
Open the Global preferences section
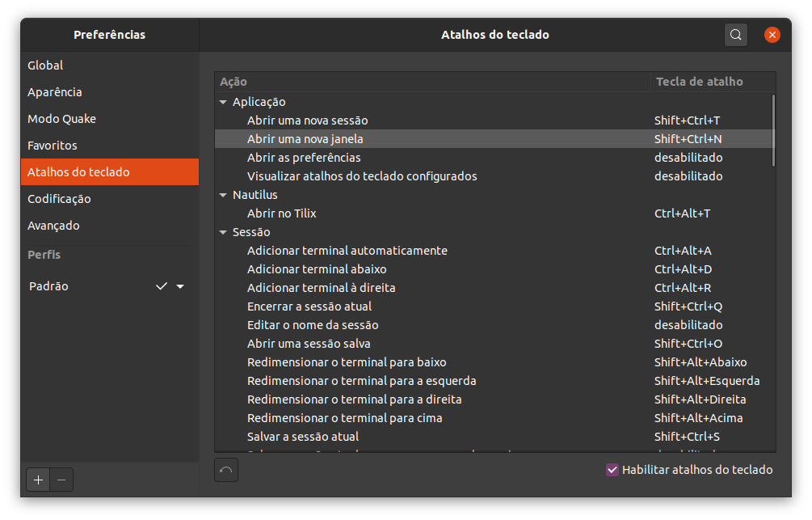pyautogui.click(x=110, y=66)
